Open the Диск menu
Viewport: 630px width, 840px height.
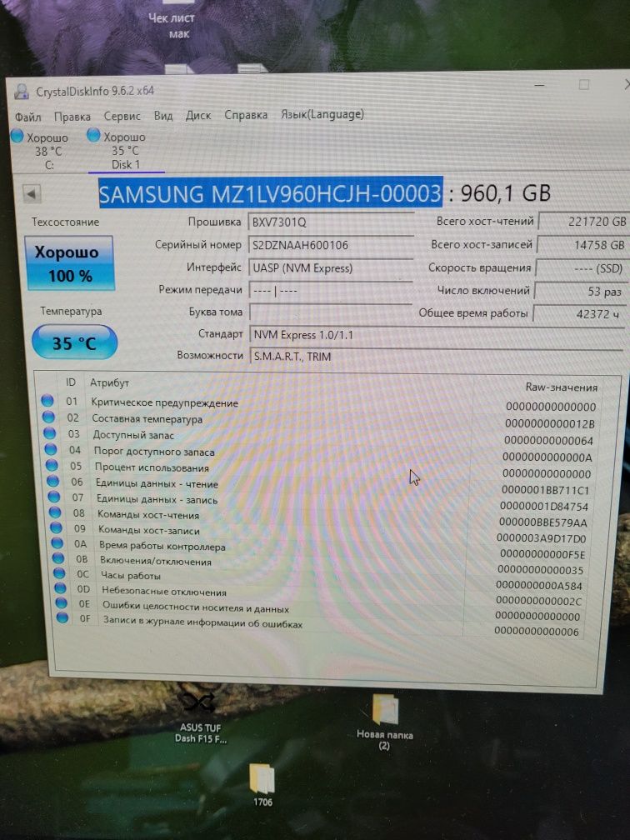click(198, 115)
